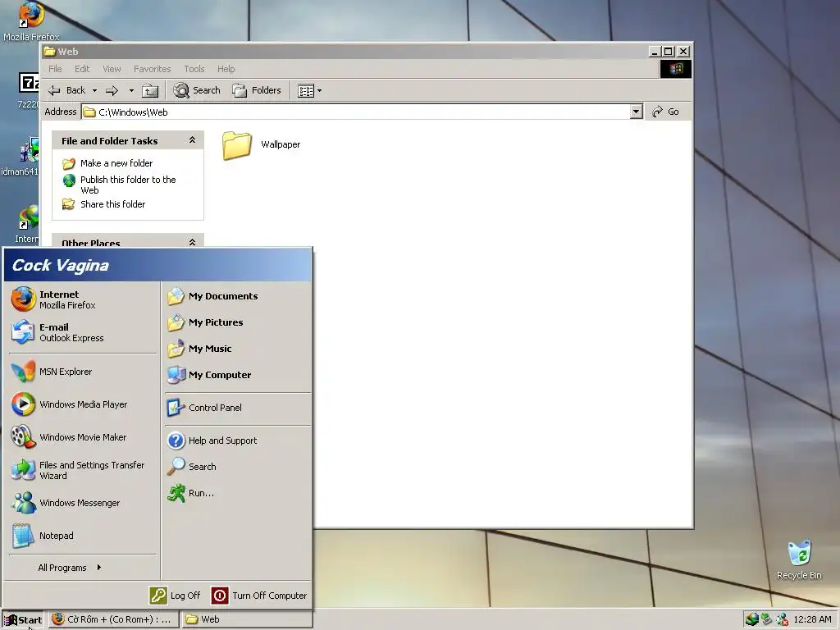Click Share this folder link
Viewport: 840px width, 630px height.
pos(112,204)
